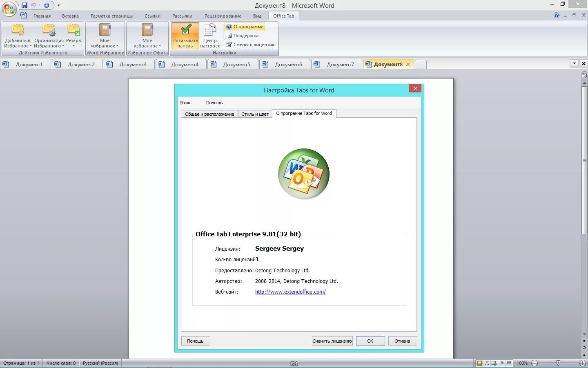Open the Главная ribbon tab
This screenshot has height=368, width=588.
[42, 16]
